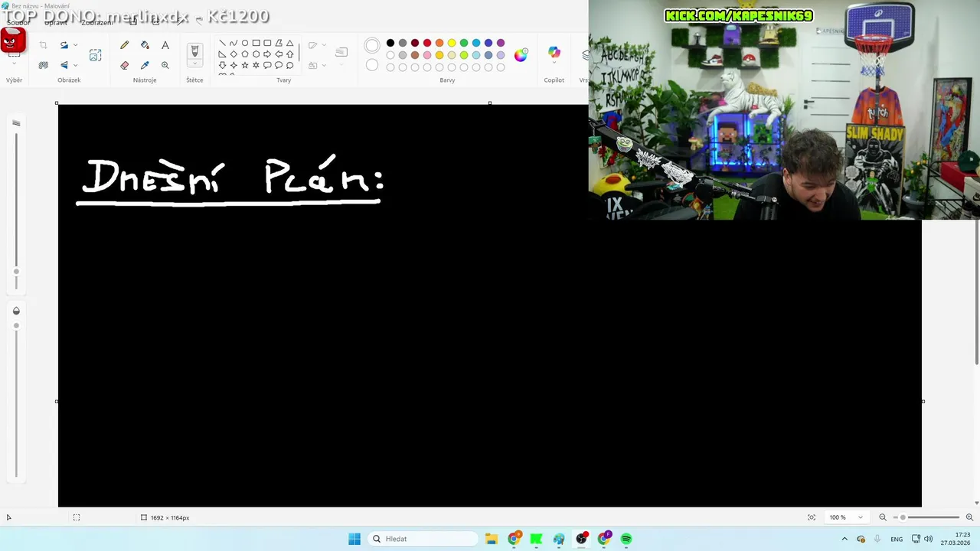Click the Fit to window icon

[812, 517]
